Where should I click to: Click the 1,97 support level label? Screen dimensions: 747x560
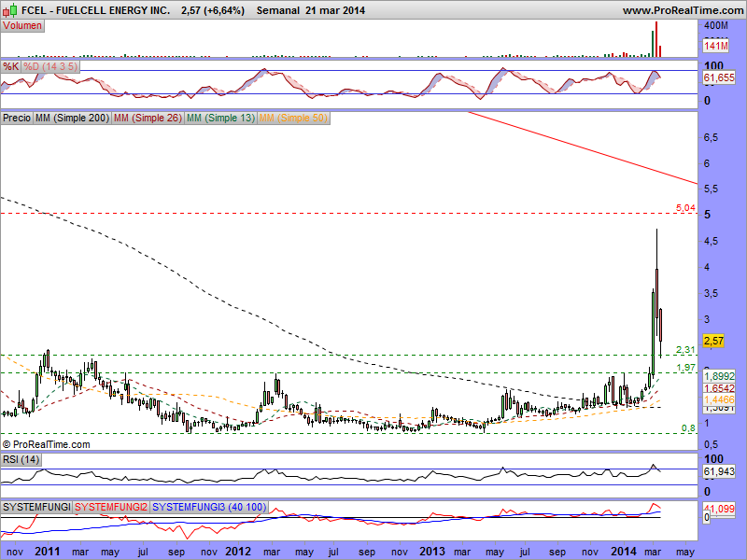(685, 367)
